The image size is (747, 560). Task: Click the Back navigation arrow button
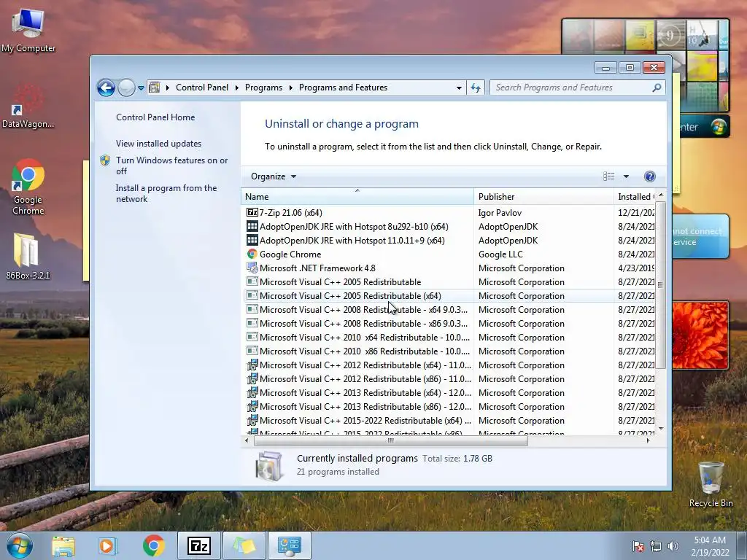click(106, 87)
